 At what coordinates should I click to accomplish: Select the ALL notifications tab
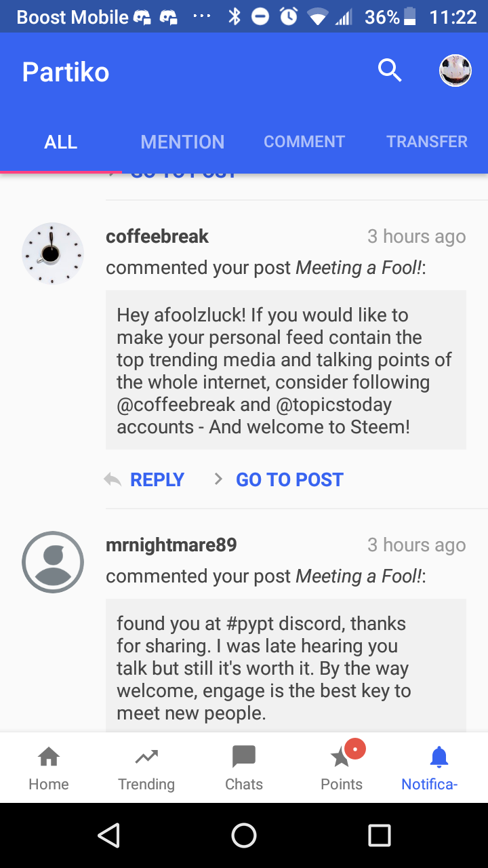pos(61,142)
